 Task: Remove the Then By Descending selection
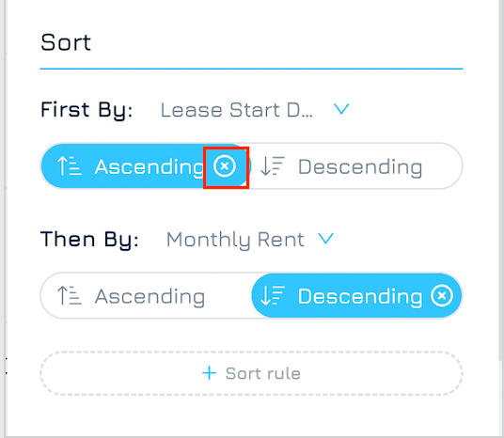(442, 296)
